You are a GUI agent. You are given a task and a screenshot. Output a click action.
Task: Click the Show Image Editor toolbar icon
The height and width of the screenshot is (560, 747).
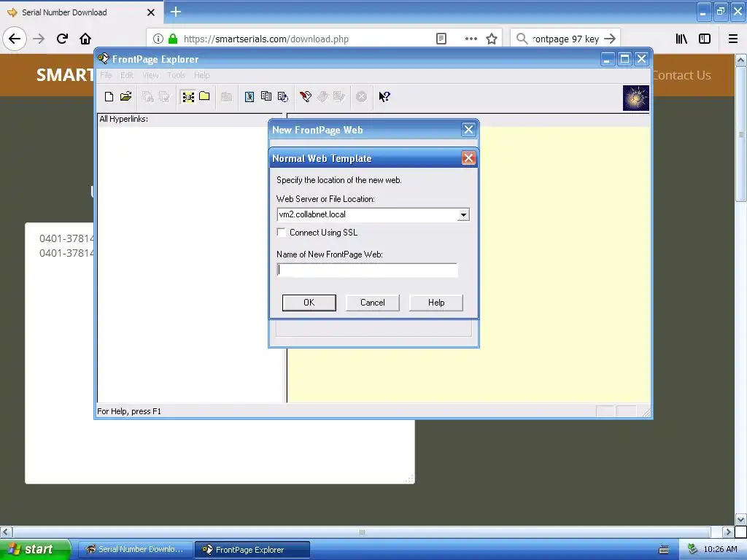coord(339,97)
